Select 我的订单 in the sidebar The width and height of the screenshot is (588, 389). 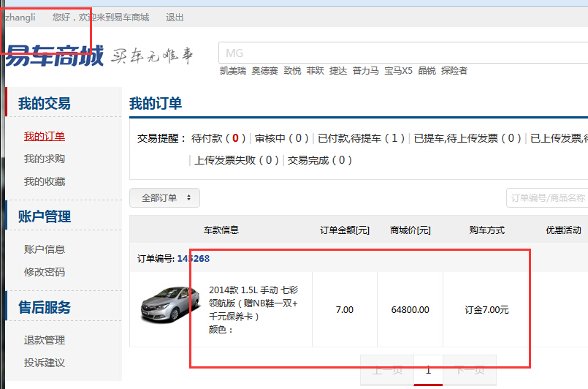click(45, 136)
